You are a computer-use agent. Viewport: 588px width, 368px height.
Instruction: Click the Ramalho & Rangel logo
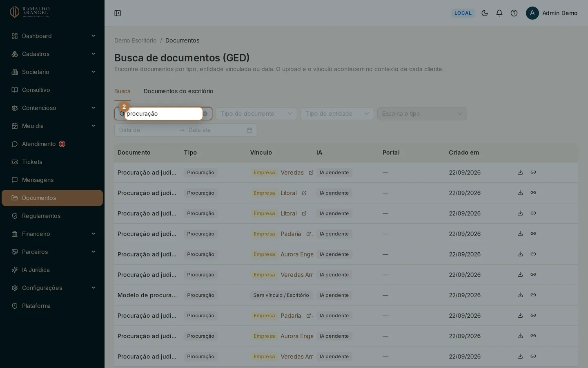pyautogui.click(x=30, y=12)
